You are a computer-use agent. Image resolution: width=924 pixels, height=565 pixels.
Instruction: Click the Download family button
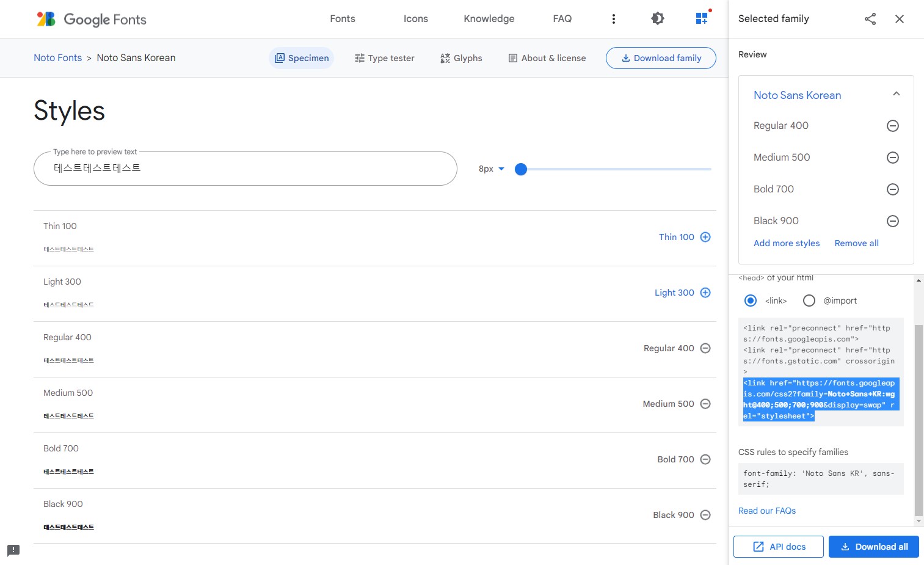(661, 58)
